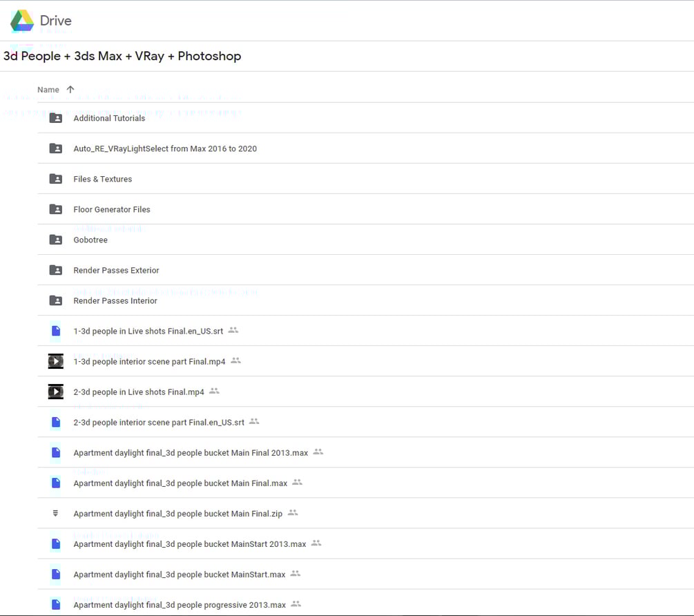Click zip archive icon of bucket Main Final.zip
The width and height of the screenshot is (694, 616).
click(55, 513)
